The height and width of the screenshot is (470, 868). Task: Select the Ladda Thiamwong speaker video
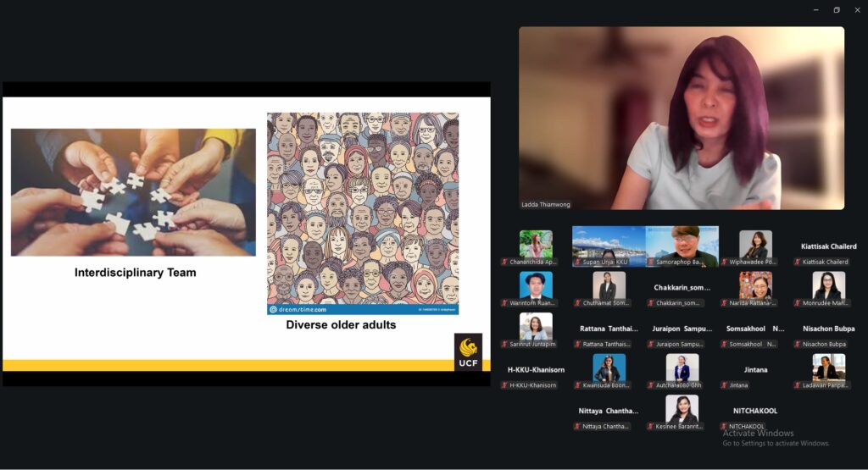click(x=682, y=117)
